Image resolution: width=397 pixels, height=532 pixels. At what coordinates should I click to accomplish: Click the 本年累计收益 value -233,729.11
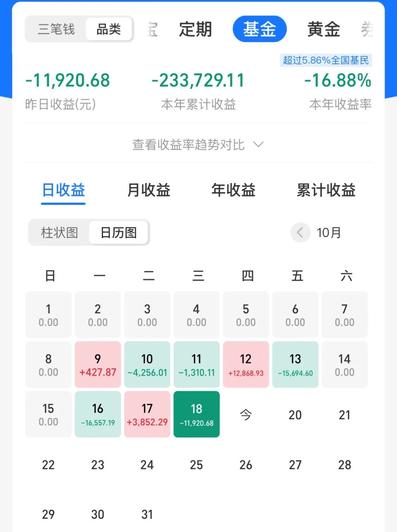click(x=198, y=80)
